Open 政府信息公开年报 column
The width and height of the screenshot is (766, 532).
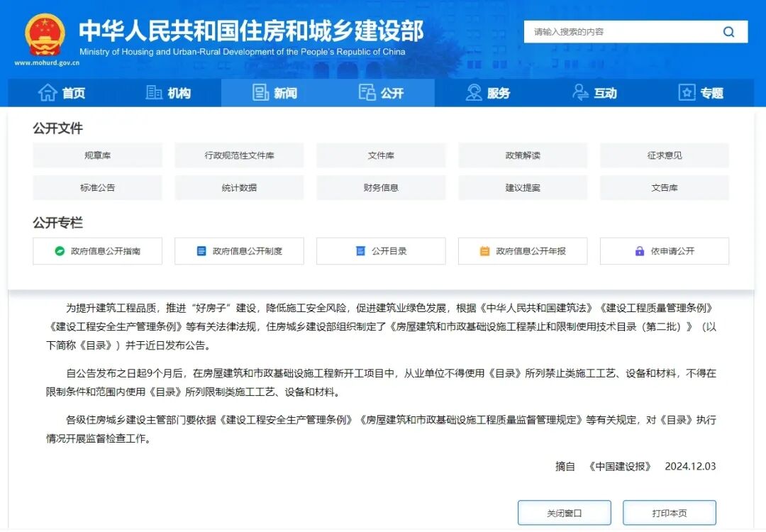pyautogui.click(x=523, y=251)
